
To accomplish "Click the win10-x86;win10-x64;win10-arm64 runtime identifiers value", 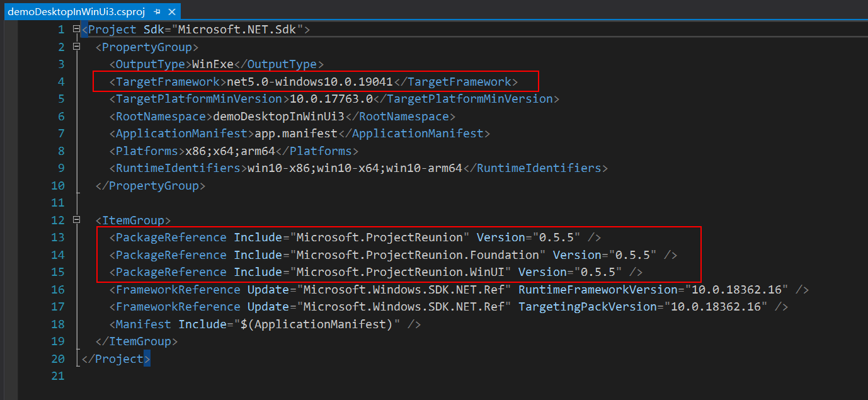I will click(355, 168).
